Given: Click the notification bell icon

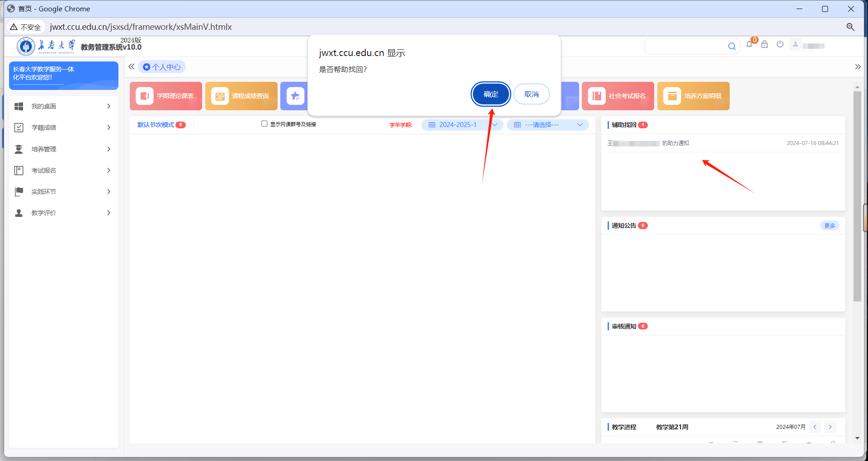Looking at the screenshot, I should pyautogui.click(x=749, y=44).
